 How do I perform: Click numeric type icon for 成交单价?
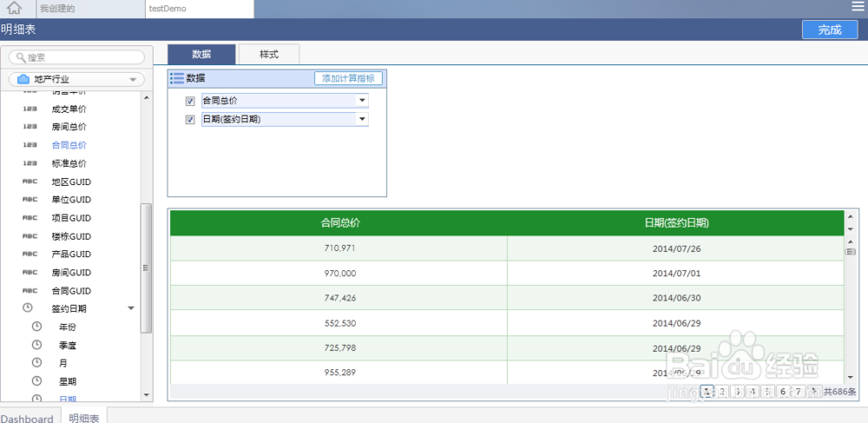(x=30, y=109)
